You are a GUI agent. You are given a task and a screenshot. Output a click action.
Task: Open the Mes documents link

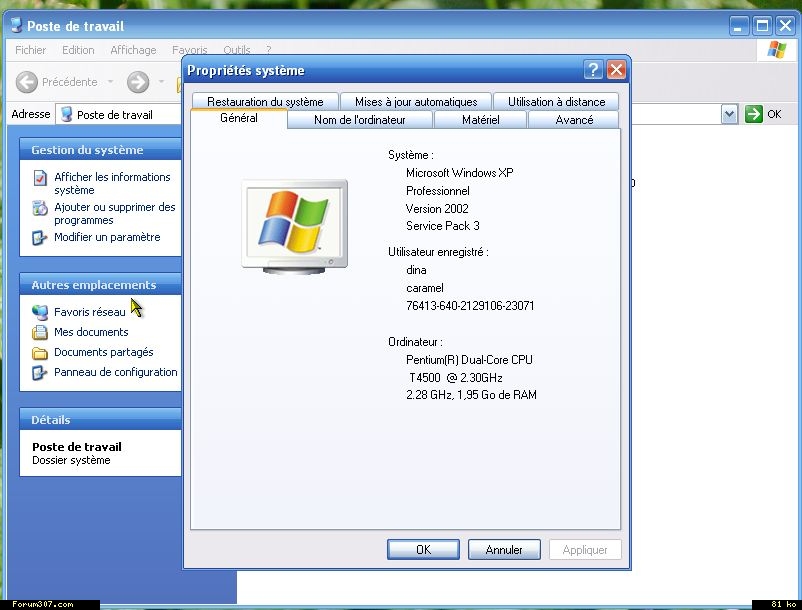pos(92,332)
